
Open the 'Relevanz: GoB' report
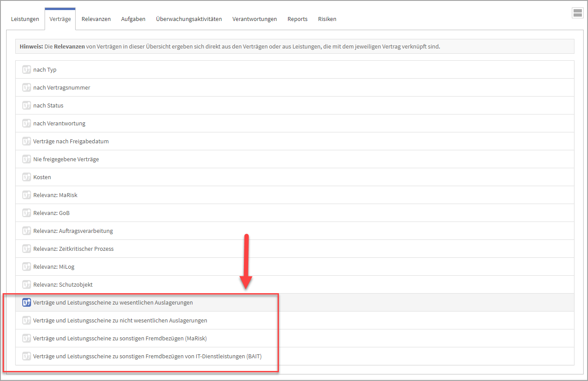[x=51, y=213]
